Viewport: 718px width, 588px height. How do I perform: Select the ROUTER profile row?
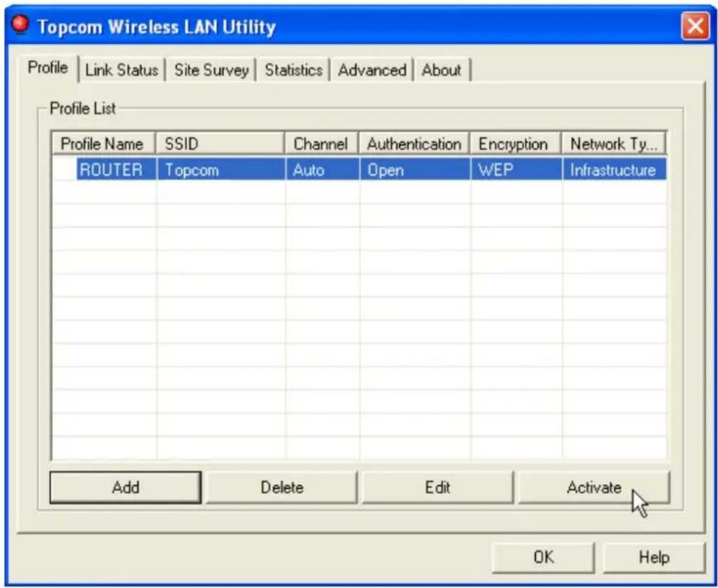[359, 169]
